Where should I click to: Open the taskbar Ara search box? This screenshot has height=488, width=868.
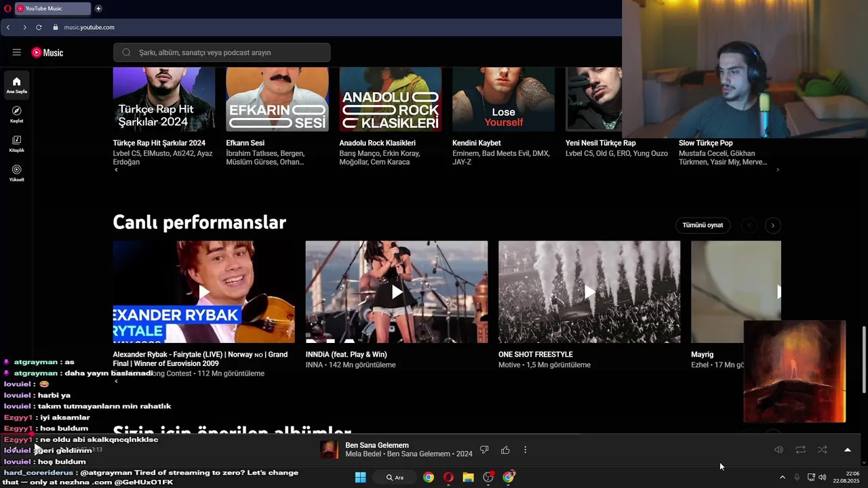(395, 477)
